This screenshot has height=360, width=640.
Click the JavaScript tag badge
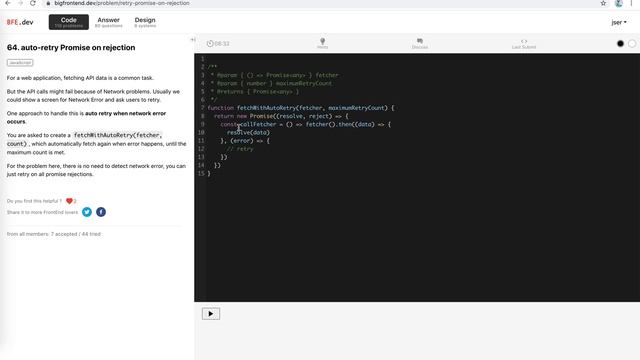(20, 62)
